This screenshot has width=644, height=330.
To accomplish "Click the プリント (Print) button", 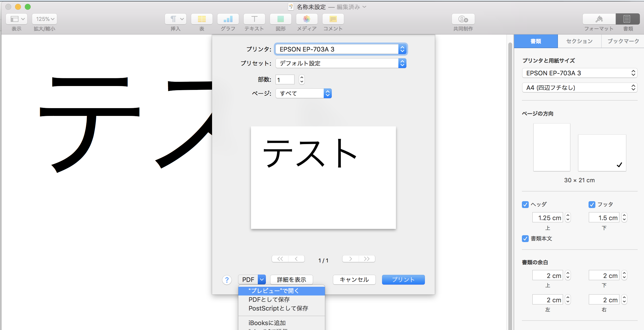I will [403, 279].
